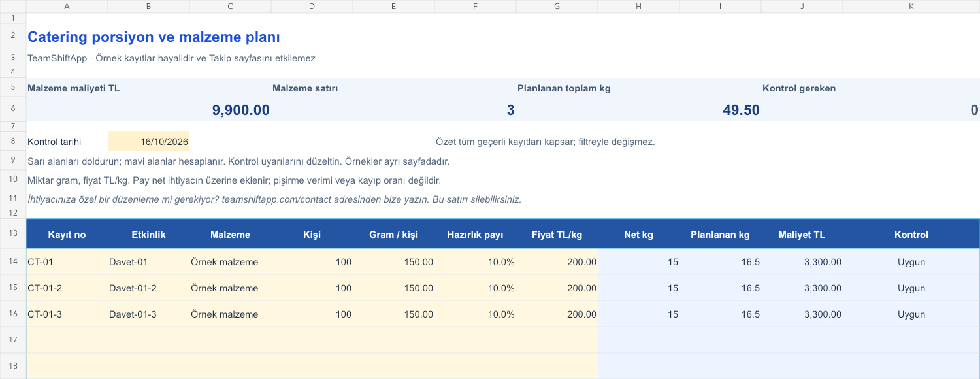This screenshot has height=379, width=980.
Task: Select row 15 header
Action: click(13, 288)
